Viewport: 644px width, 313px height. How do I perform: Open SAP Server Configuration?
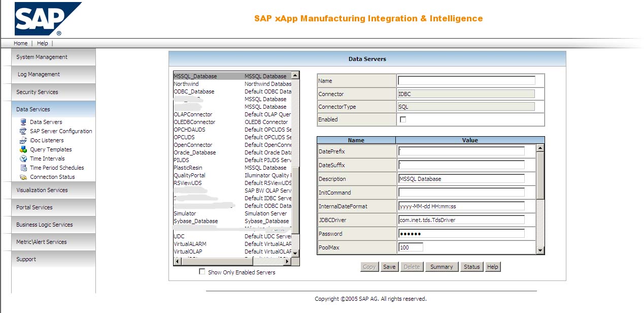(23, 131)
